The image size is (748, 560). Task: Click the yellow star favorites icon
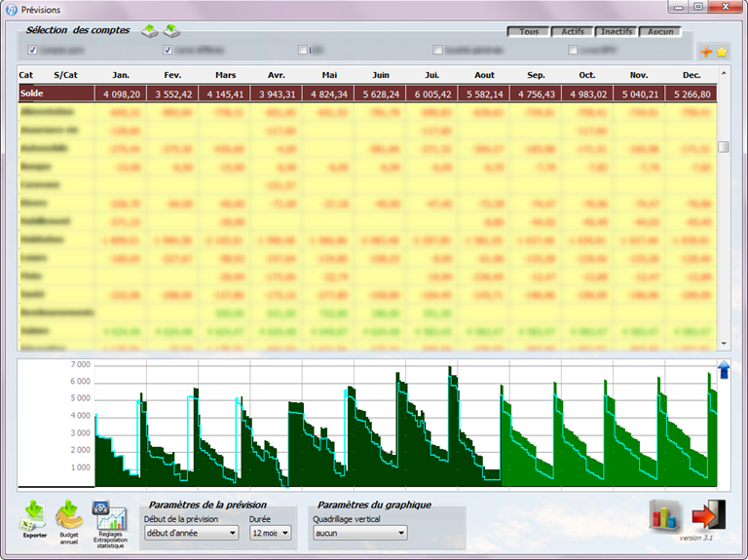click(722, 52)
